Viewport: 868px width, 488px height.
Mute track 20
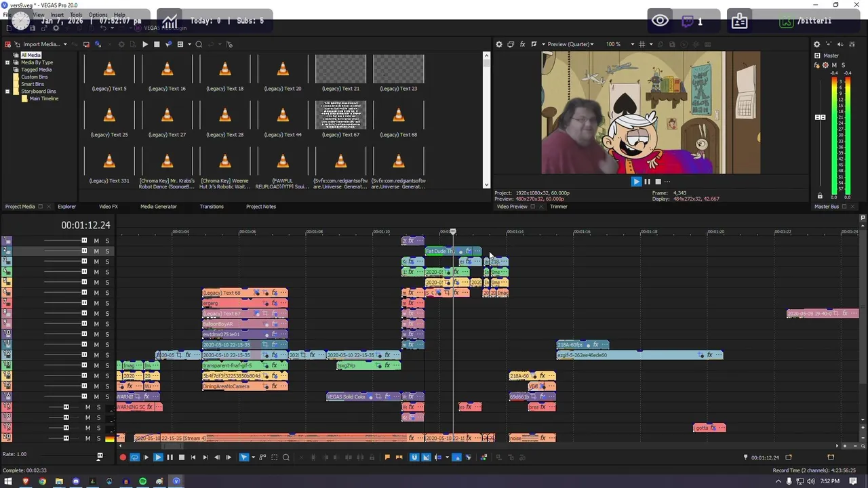[x=87, y=439]
